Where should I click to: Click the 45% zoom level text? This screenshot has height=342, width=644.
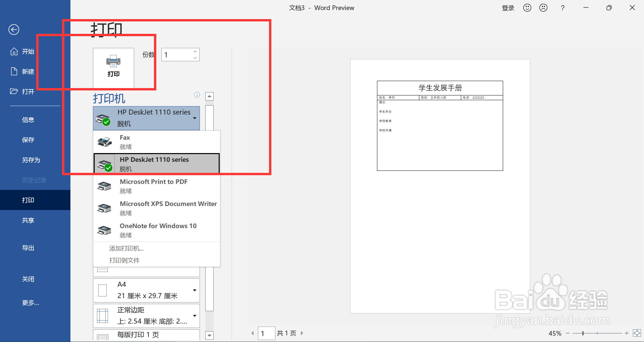click(555, 333)
